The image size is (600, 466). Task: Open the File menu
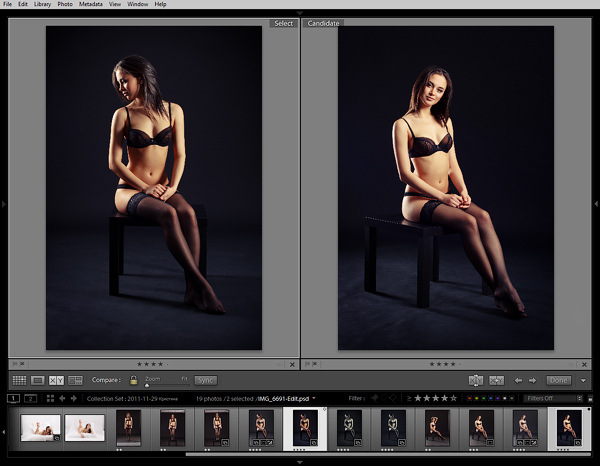7,4
